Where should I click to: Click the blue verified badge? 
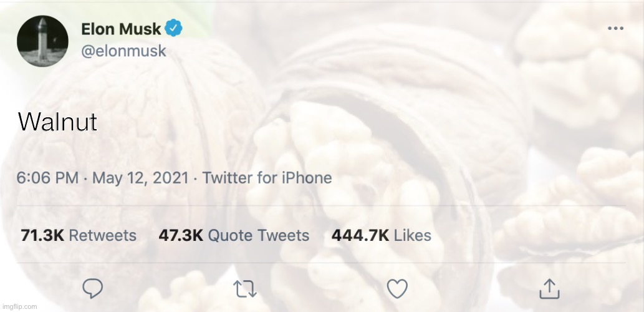point(174,29)
